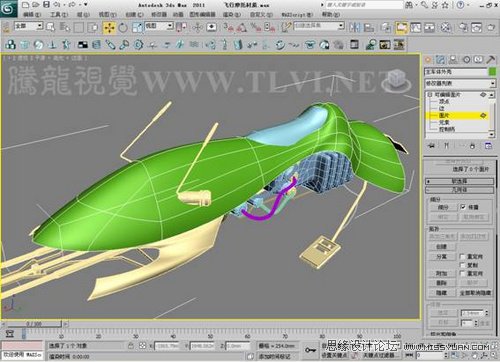The image size is (500, 362).
Task: Switch to the Utilities hammer tab
Action: pos(491,60)
